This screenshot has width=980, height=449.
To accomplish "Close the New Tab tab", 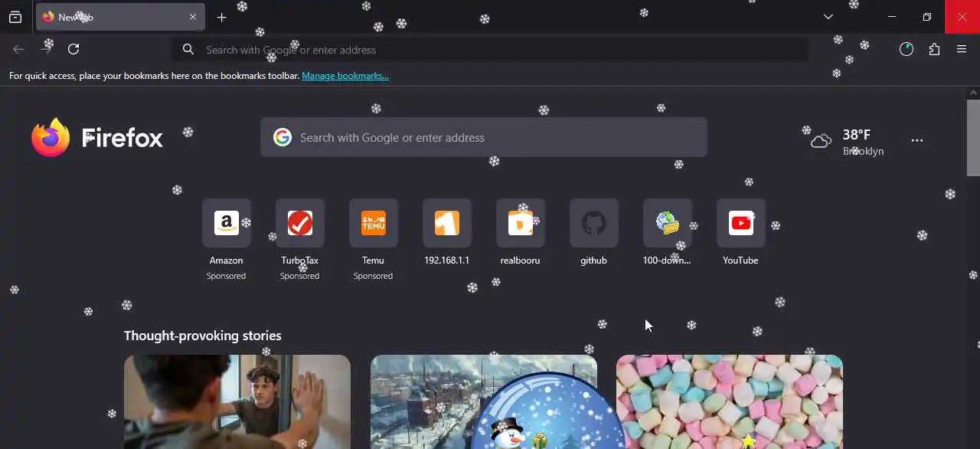I will point(193,17).
